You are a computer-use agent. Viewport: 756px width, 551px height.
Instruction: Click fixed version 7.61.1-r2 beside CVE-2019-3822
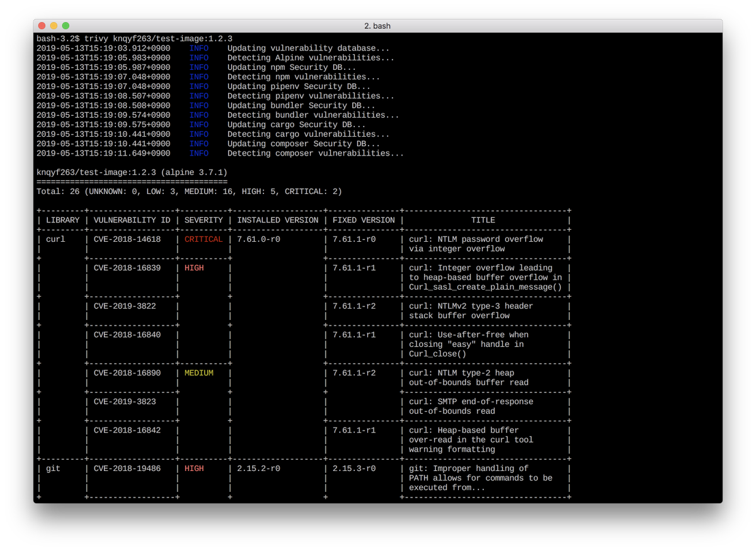354,306
